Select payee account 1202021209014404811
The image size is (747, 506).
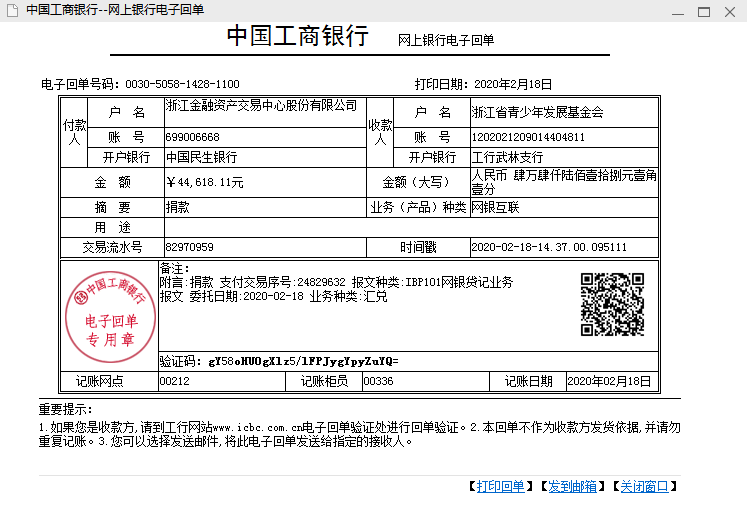[528, 137]
